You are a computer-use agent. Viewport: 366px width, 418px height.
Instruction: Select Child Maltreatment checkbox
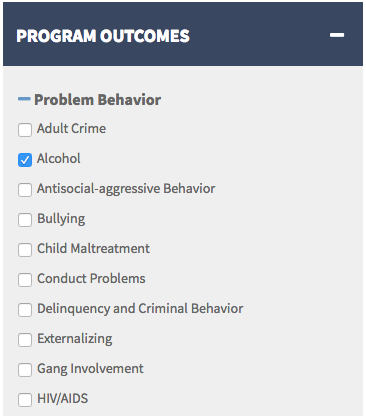pyautogui.click(x=25, y=250)
